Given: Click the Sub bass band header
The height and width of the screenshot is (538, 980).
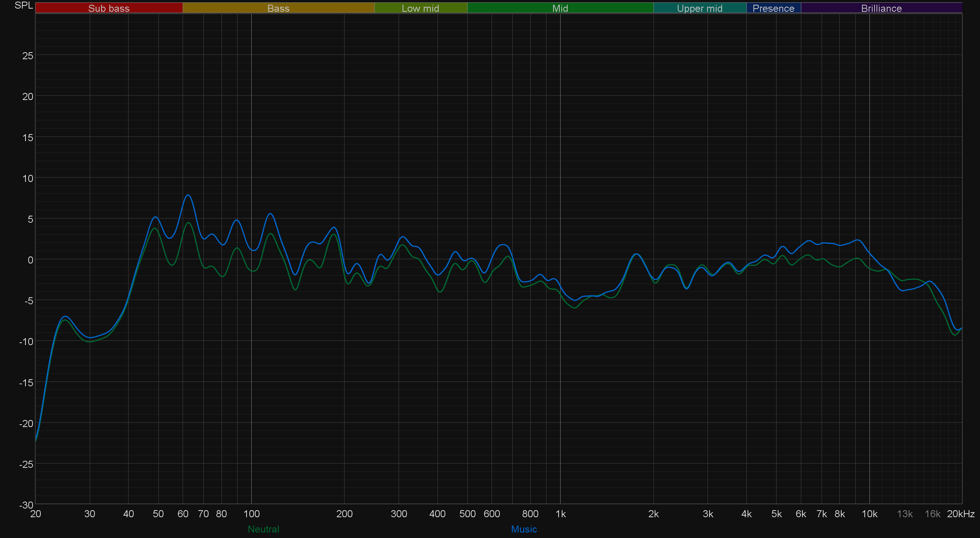Looking at the screenshot, I should (109, 8).
